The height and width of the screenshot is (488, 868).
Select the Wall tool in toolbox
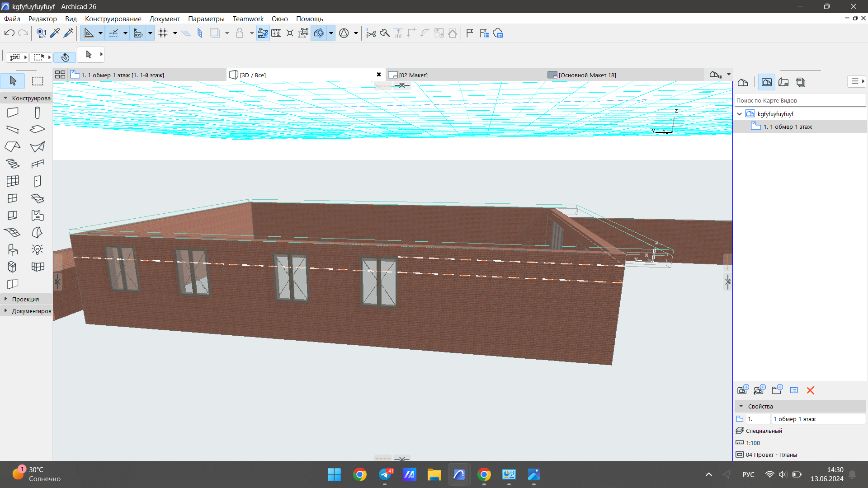click(x=13, y=113)
